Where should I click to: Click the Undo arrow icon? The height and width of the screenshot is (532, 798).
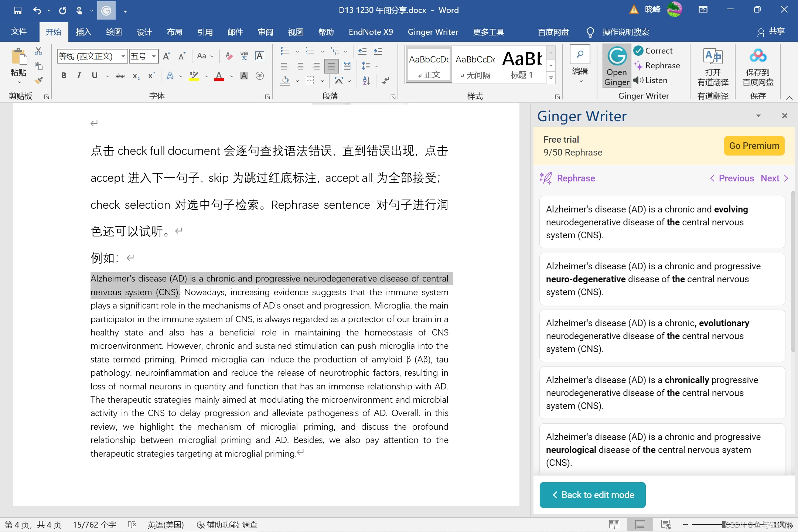(x=37, y=10)
